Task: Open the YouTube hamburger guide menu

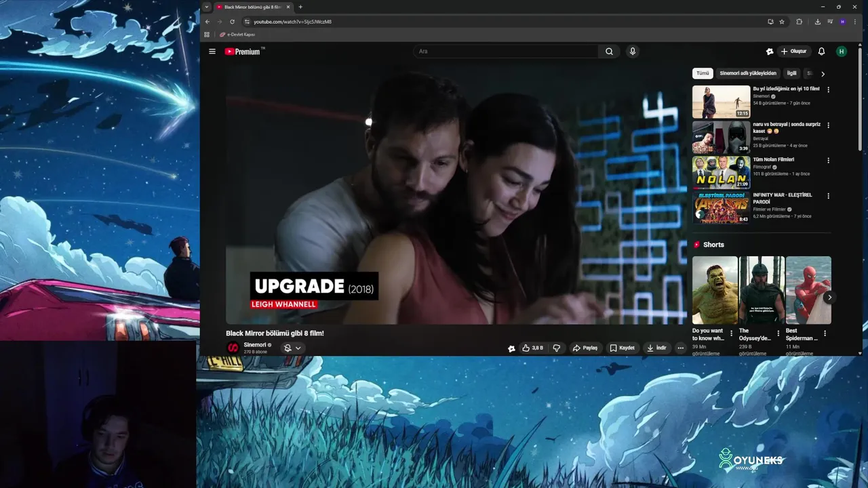Action: [212, 52]
